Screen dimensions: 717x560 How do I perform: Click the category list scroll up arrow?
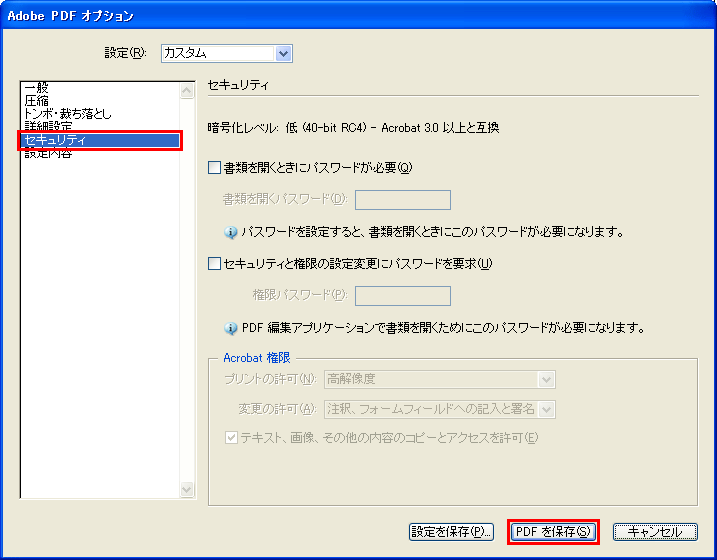(187, 91)
